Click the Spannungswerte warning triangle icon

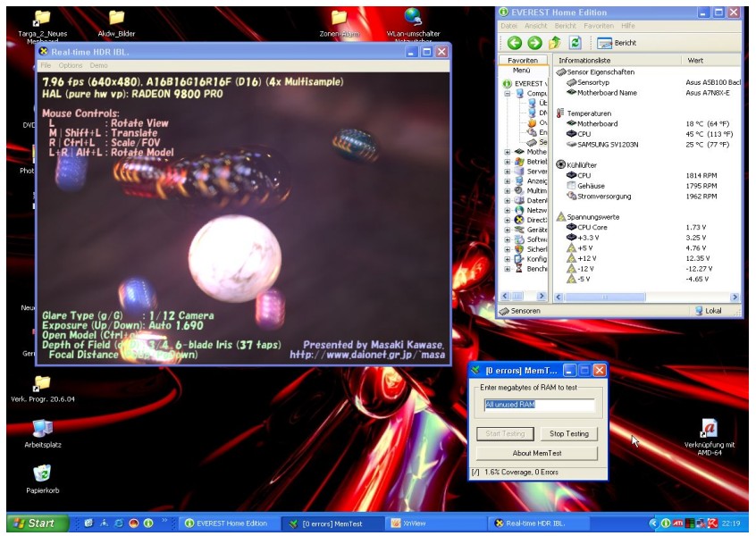(560, 217)
